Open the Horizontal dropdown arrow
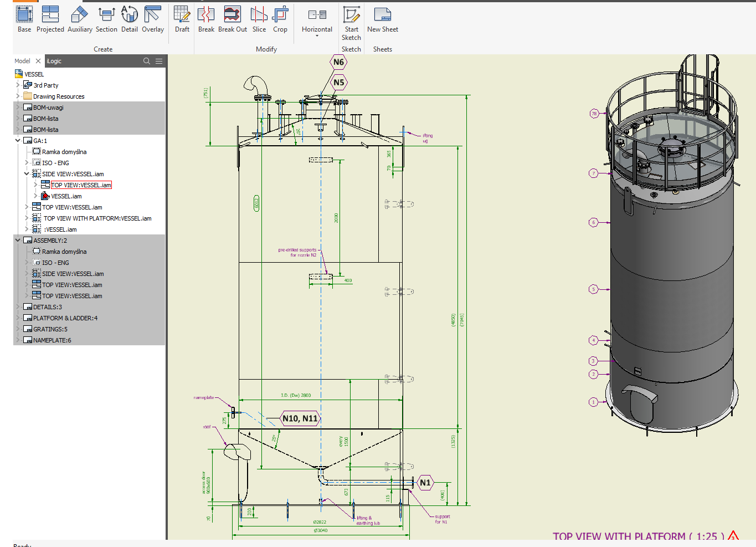Image resolution: width=756 pixels, height=547 pixels. point(317,36)
